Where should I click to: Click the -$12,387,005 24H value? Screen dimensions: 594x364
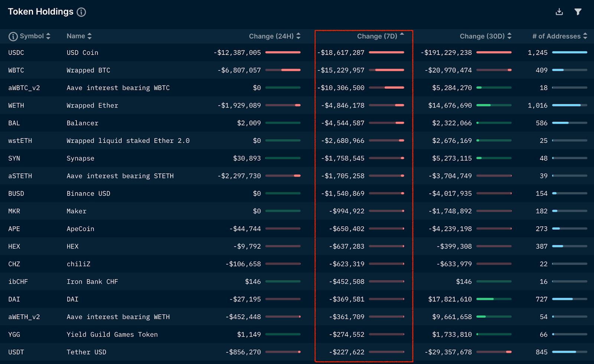click(237, 53)
